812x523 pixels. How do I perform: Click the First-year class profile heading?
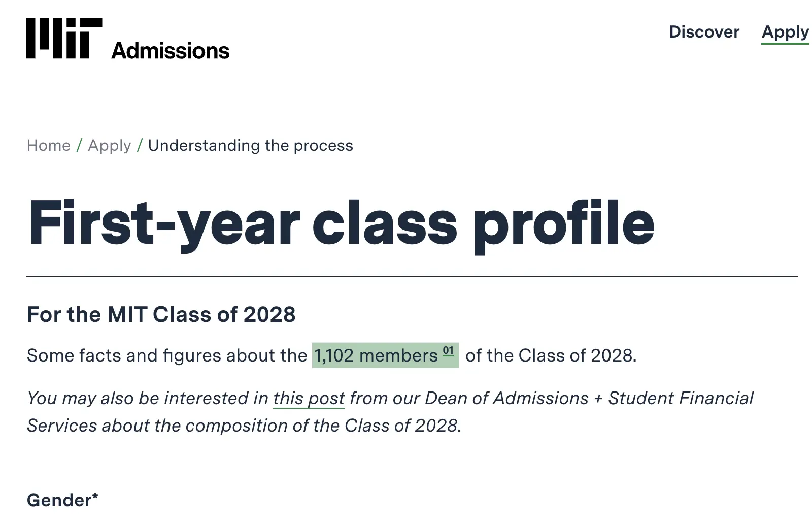tap(341, 223)
